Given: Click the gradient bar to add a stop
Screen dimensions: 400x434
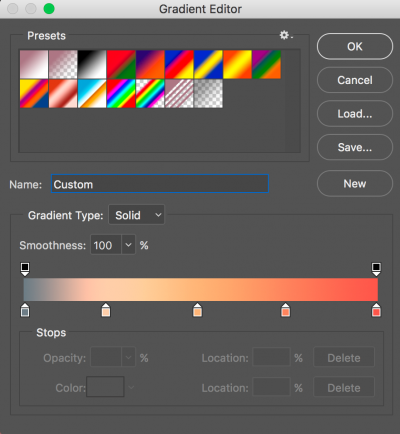Looking at the screenshot, I should pos(201,290).
